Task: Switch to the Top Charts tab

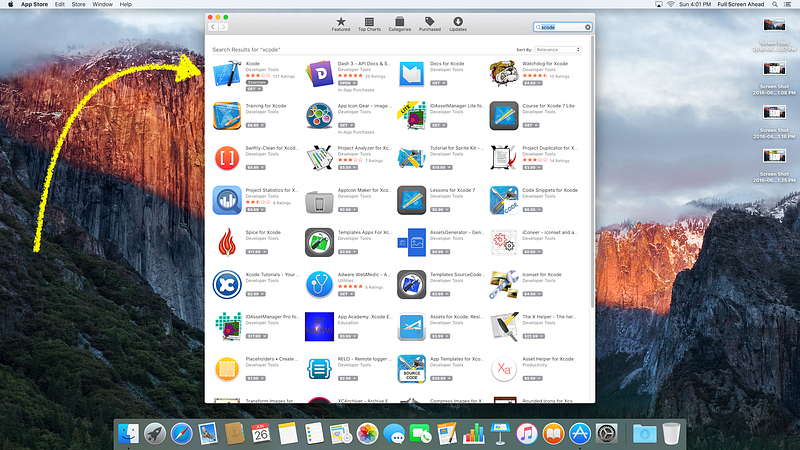Action: (369, 24)
